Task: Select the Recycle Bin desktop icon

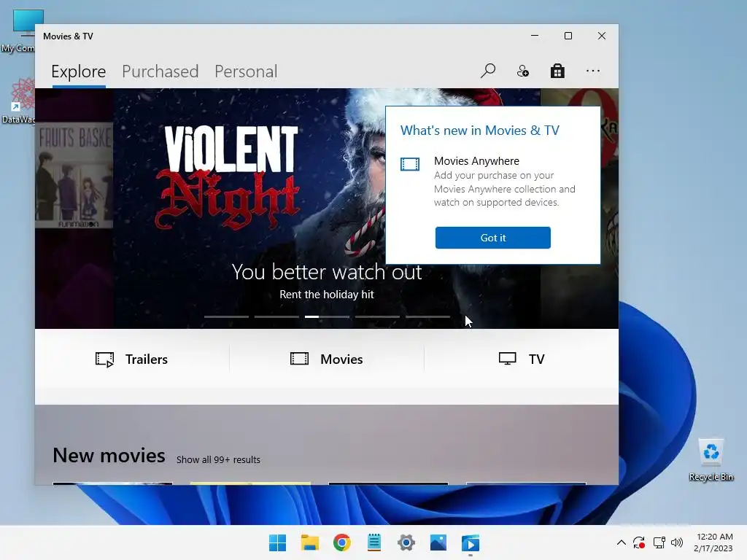Action: [711, 460]
